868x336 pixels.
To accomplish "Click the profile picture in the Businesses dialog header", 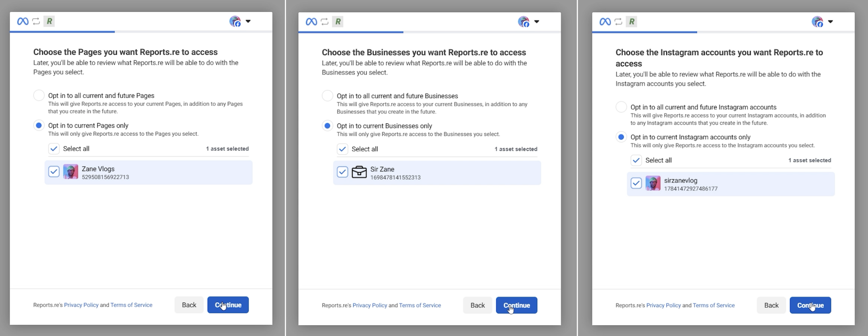I will pyautogui.click(x=524, y=22).
